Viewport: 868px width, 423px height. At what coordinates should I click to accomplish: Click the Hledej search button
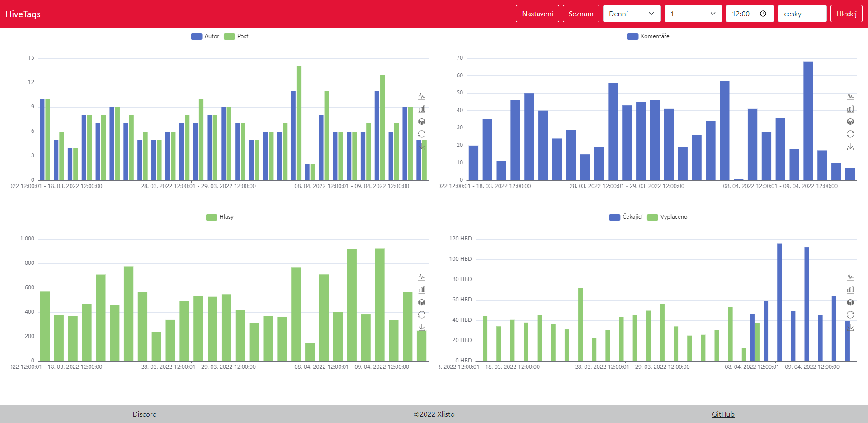(846, 14)
